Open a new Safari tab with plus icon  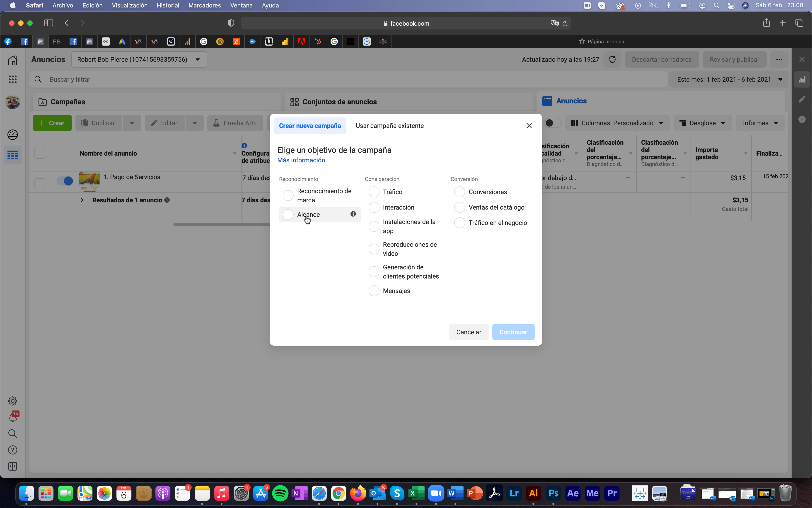[783, 23]
